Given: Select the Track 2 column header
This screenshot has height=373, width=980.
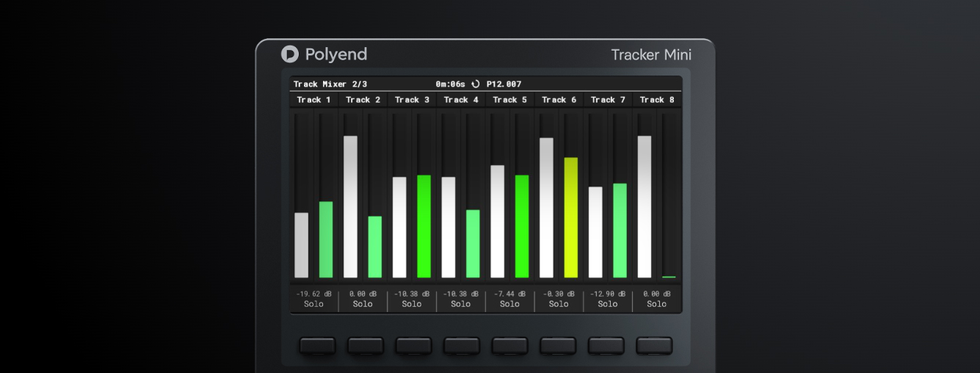Looking at the screenshot, I should pos(363,100).
